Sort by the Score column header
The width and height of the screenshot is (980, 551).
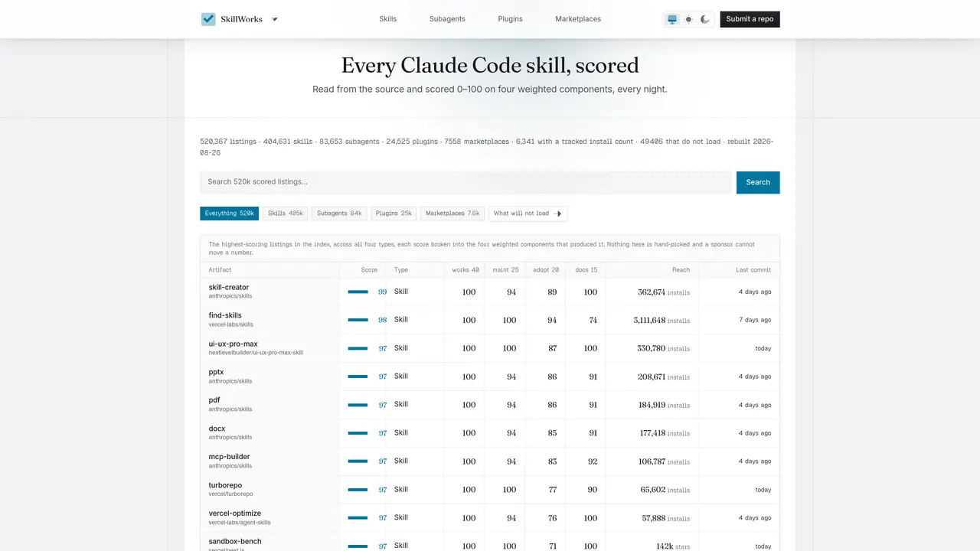tap(369, 270)
